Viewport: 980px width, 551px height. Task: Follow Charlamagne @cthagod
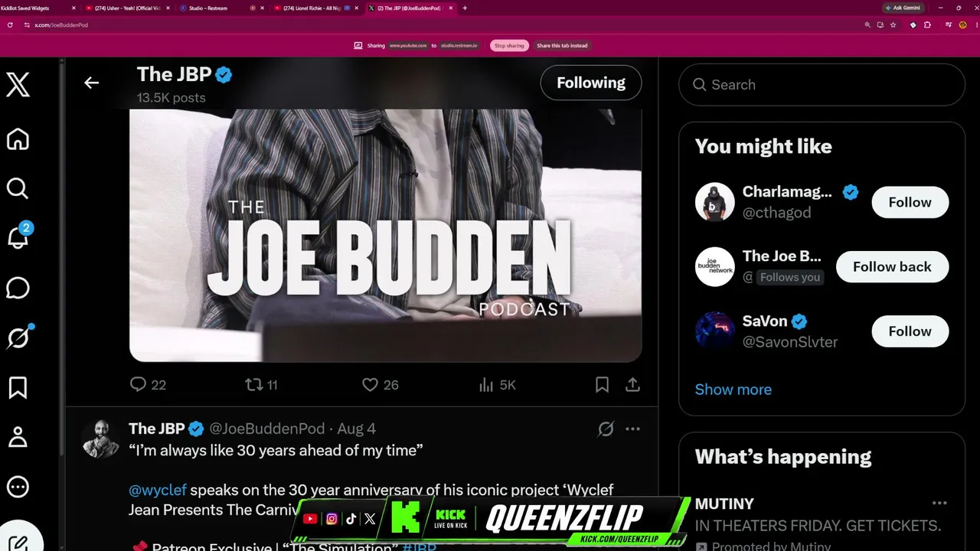tap(910, 202)
